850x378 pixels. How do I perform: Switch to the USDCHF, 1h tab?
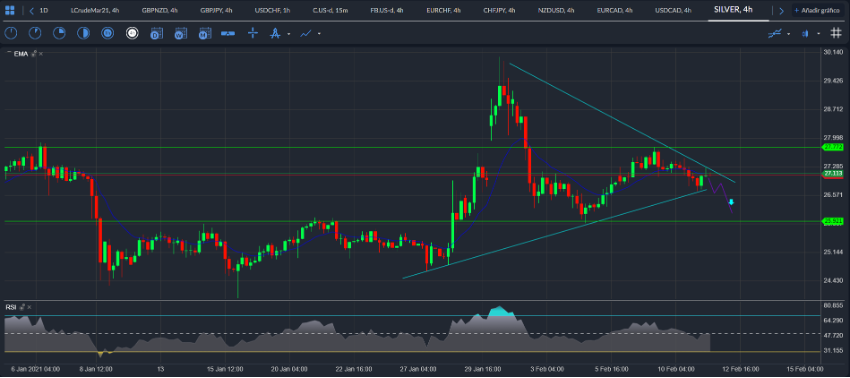point(273,10)
